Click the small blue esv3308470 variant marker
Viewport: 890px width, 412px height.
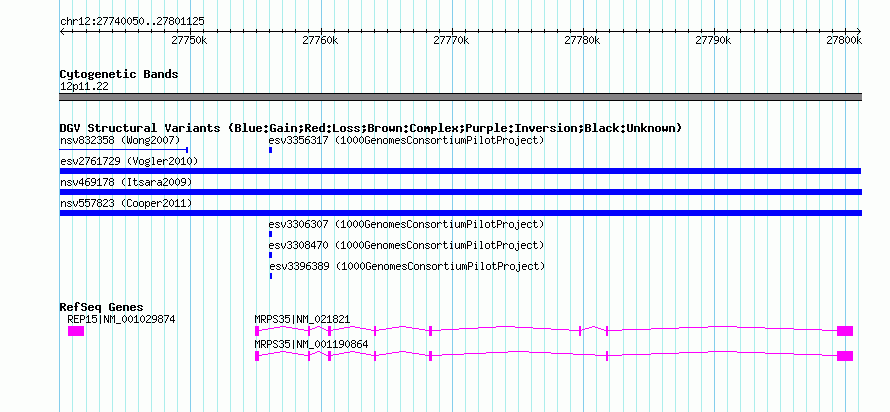271,255
